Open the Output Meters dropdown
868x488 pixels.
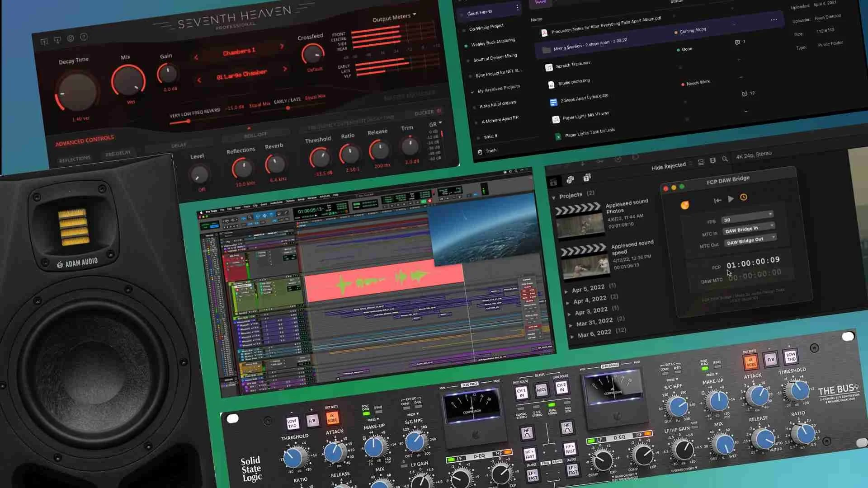pyautogui.click(x=394, y=18)
